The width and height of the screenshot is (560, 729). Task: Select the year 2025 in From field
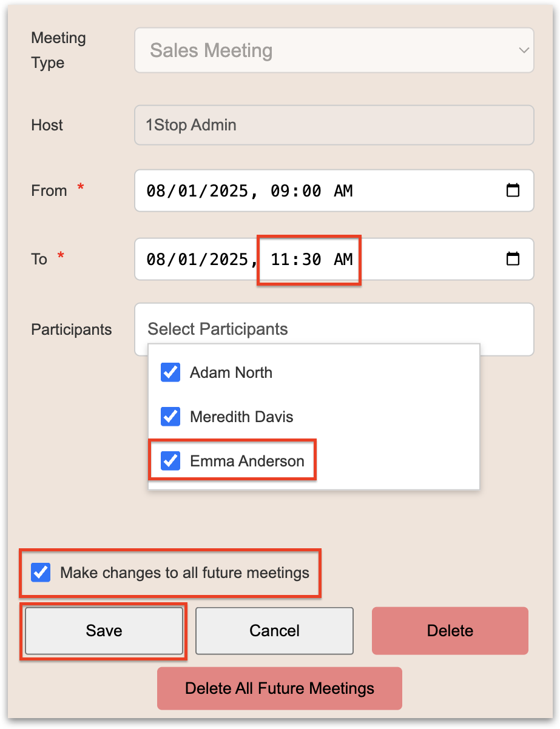(x=227, y=191)
